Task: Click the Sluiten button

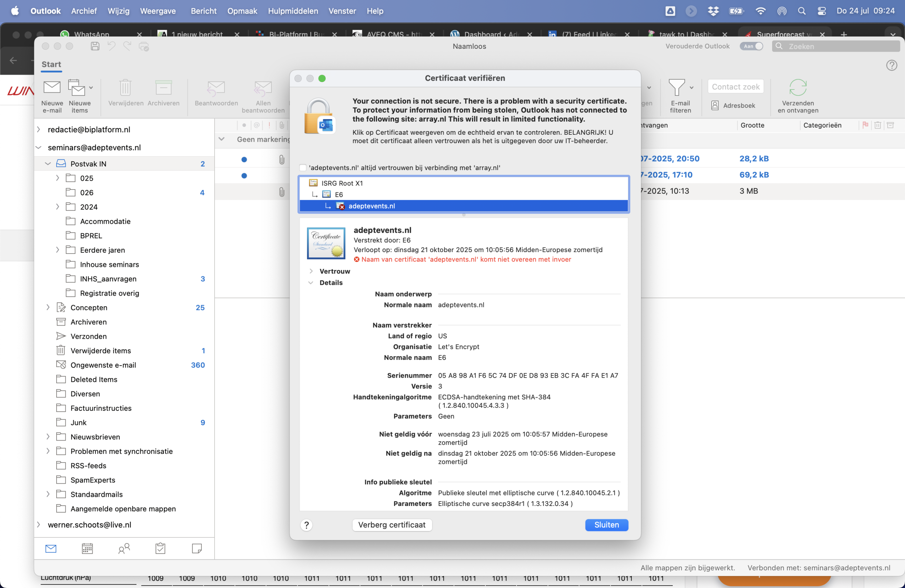Action: tap(606, 525)
